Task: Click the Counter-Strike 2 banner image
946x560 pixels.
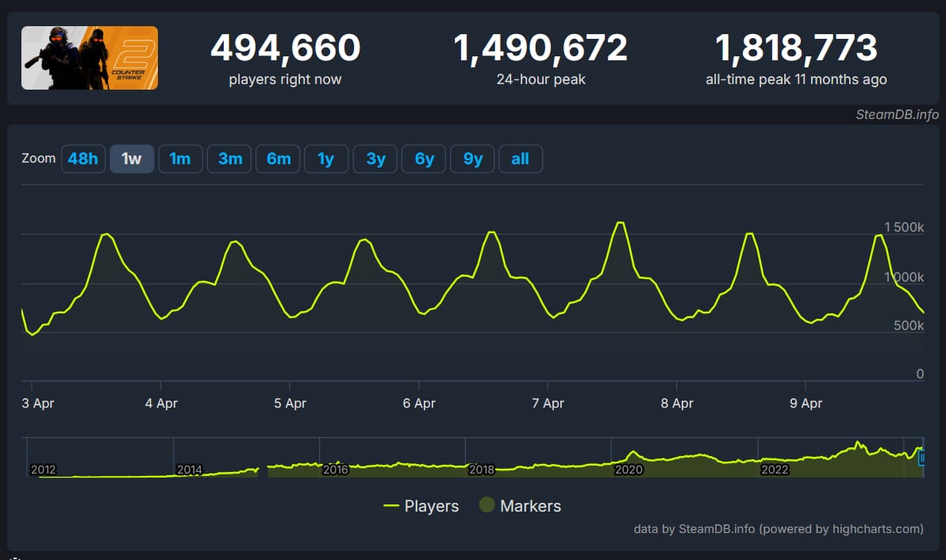Action: (89, 57)
